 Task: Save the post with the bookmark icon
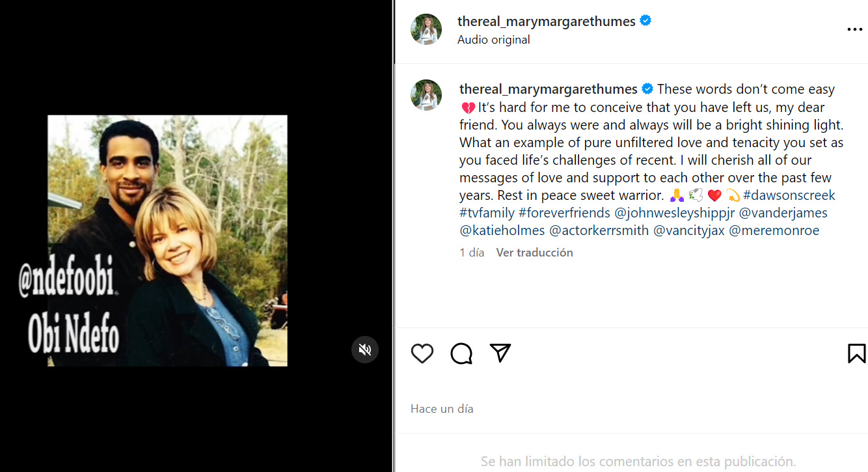tap(856, 353)
